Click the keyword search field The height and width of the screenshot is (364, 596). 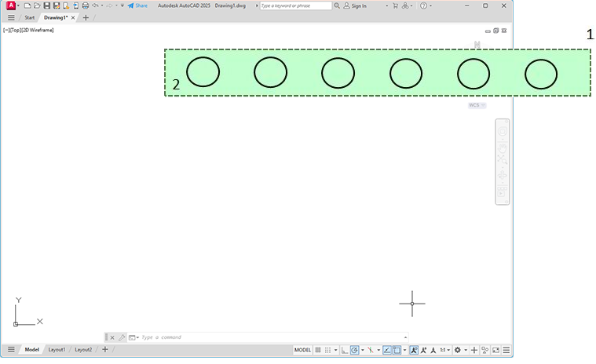(x=296, y=5)
